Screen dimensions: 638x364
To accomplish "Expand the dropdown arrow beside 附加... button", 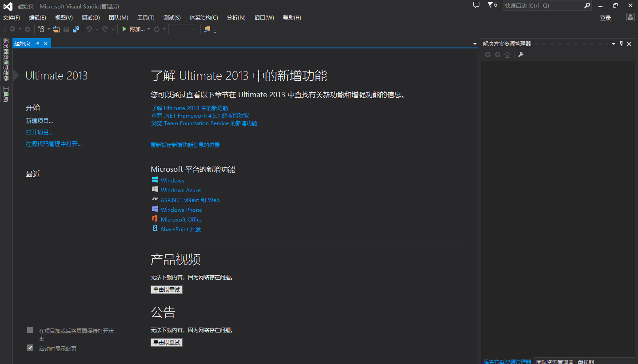I will click(149, 29).
